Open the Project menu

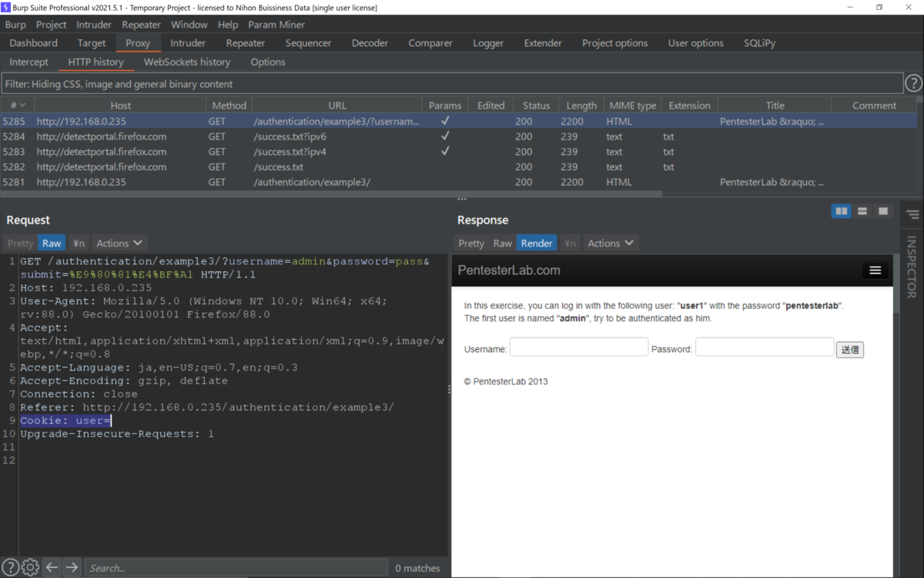(51, 25)
